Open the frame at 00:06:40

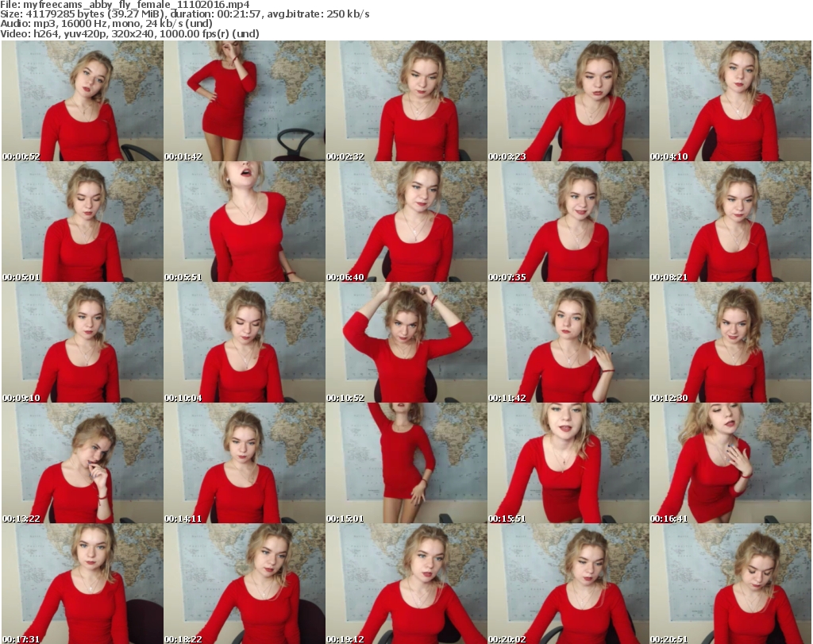click(x=406, y=222)
